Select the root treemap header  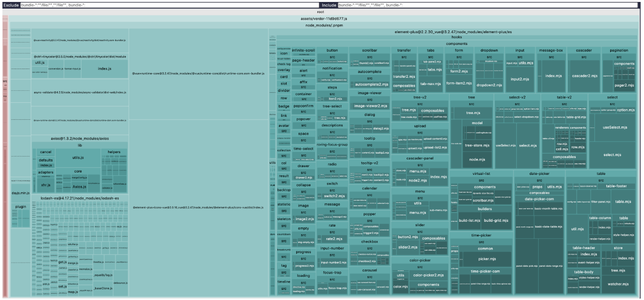pos(320,11)
